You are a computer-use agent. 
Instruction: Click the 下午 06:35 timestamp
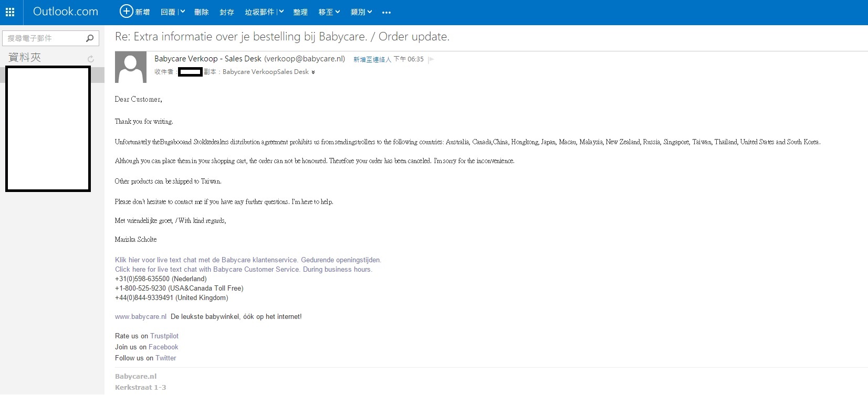click(409, 59)
